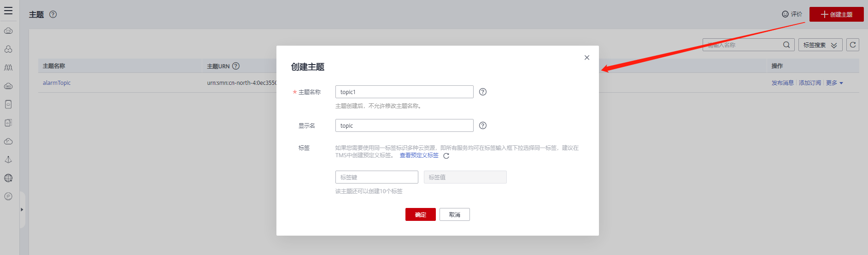Click the 主题名称 input containing topic1

click(404, 92)
